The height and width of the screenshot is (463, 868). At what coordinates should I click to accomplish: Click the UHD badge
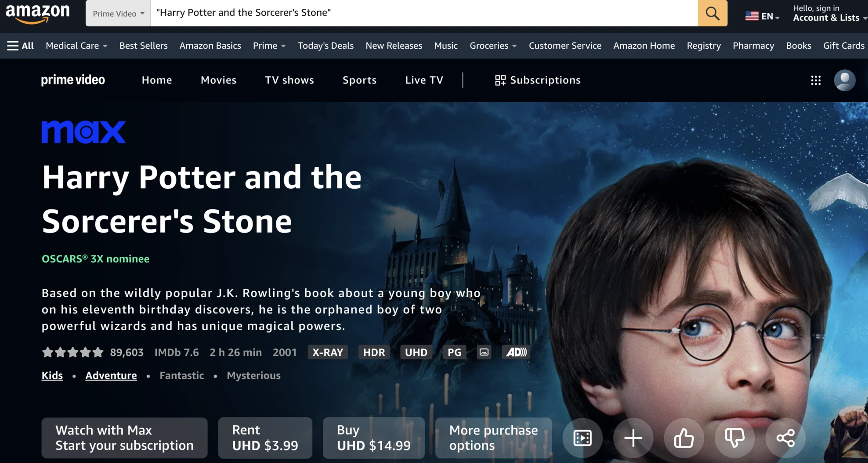[416, 352]
